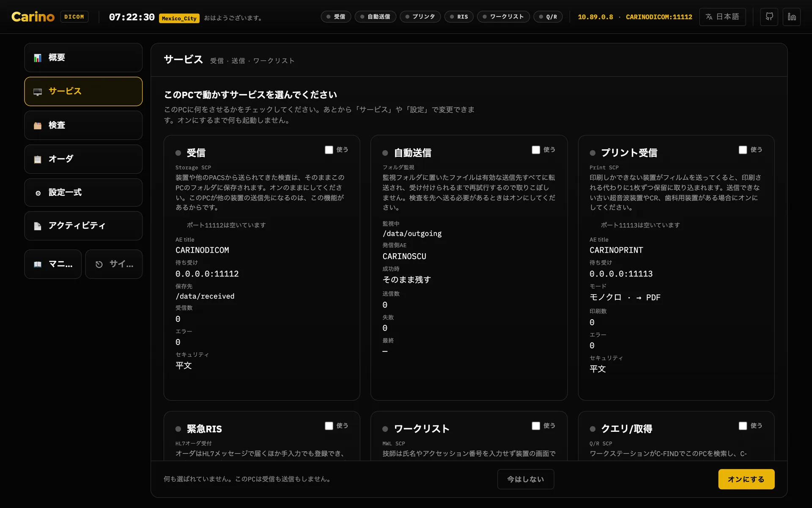Click the ワークリスト card title
812x508 pixels.
[x=422, y=429]
